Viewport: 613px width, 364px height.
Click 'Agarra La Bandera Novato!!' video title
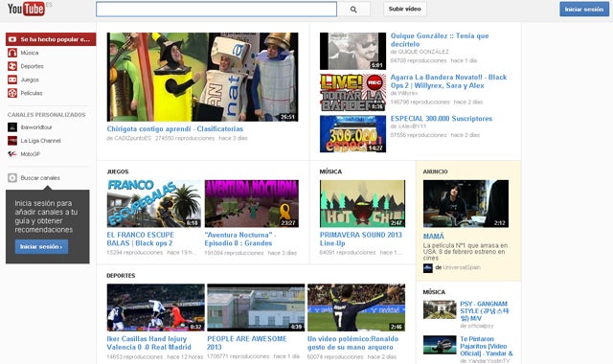(x=448, y=81)
